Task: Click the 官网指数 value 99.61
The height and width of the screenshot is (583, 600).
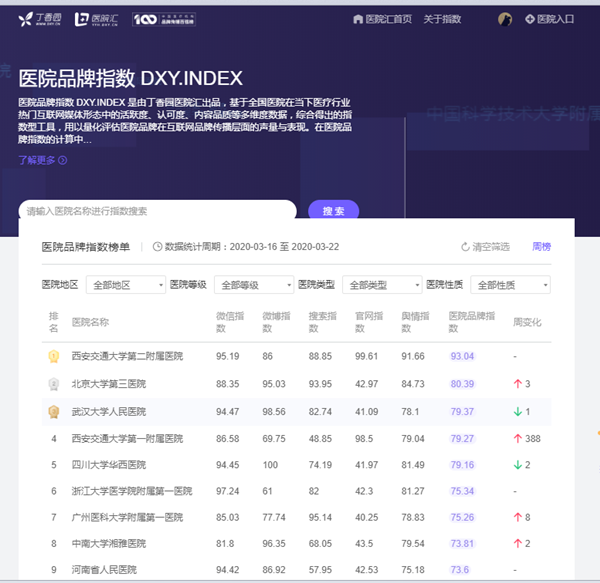Action: (x=366, y=356)
